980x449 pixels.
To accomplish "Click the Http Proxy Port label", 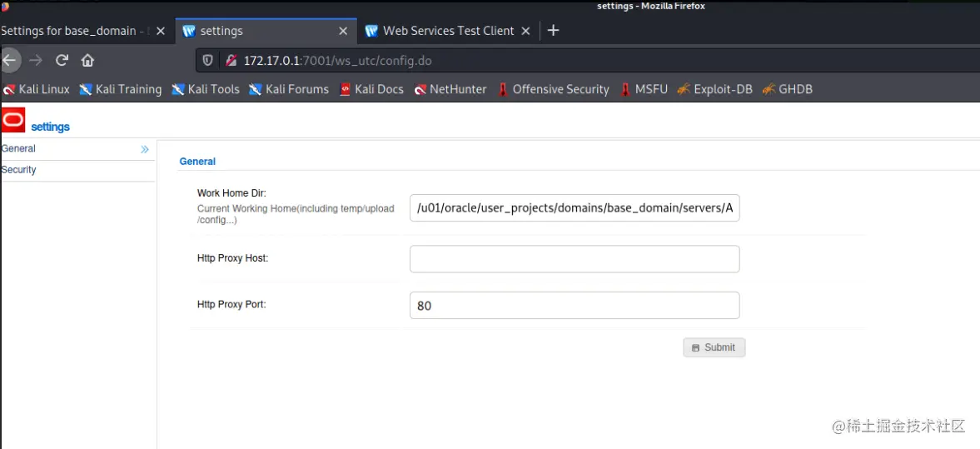I will tap(231, 305).
